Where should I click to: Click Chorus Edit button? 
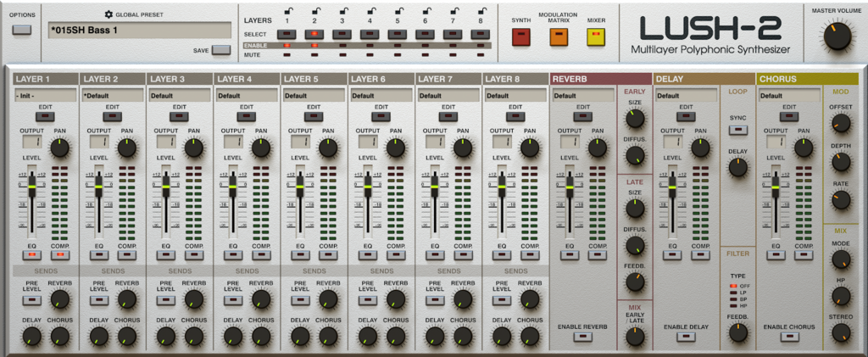[x=789, y=117]
